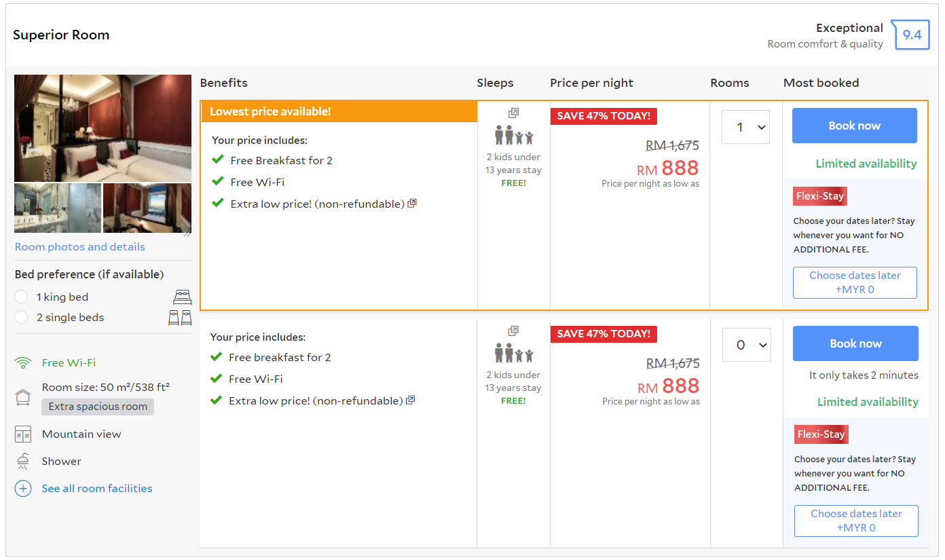Screen dimensions: 945x560
Task: Open info icon beside second non-refundable price
Action: point(410,400)
